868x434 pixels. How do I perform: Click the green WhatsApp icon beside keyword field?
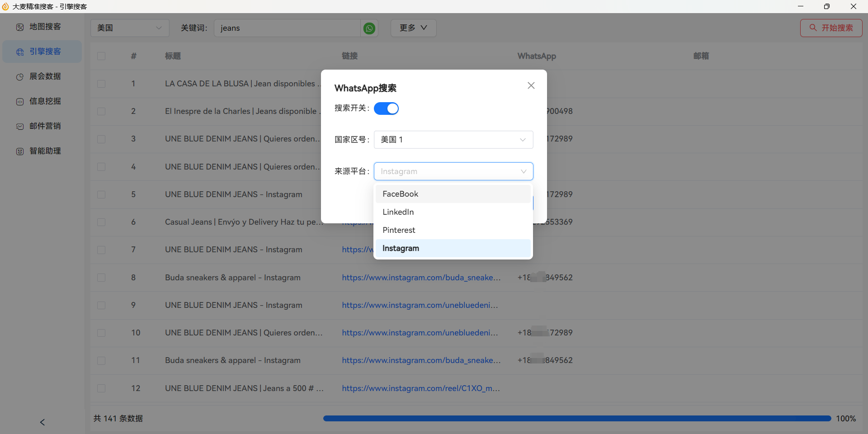369,28
